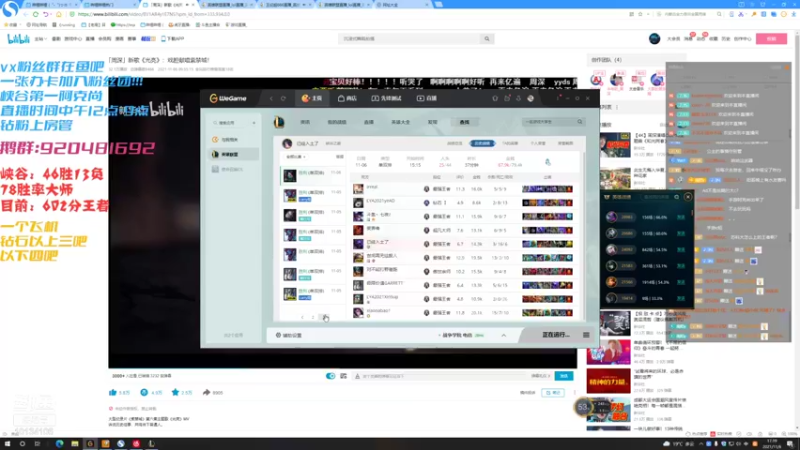Select first sidebar item with orange icon
The height and width of the screenshot is (450, 800).
[226, 139]
